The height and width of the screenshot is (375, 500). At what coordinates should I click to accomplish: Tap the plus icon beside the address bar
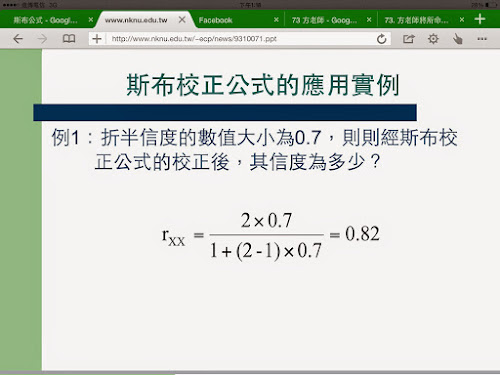[97, 39]
